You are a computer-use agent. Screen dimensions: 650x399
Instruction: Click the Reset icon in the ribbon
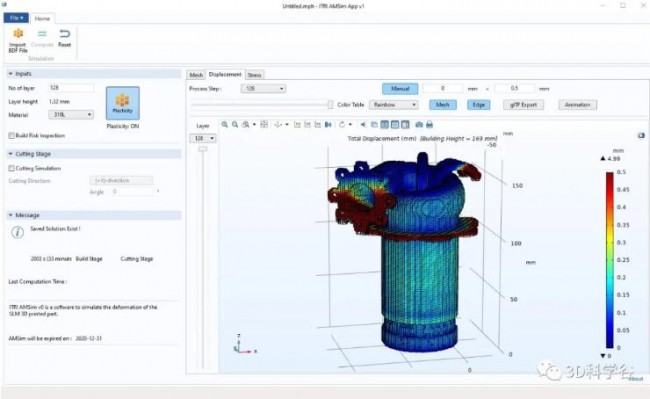pyautogui.click(x=65, y=34)
